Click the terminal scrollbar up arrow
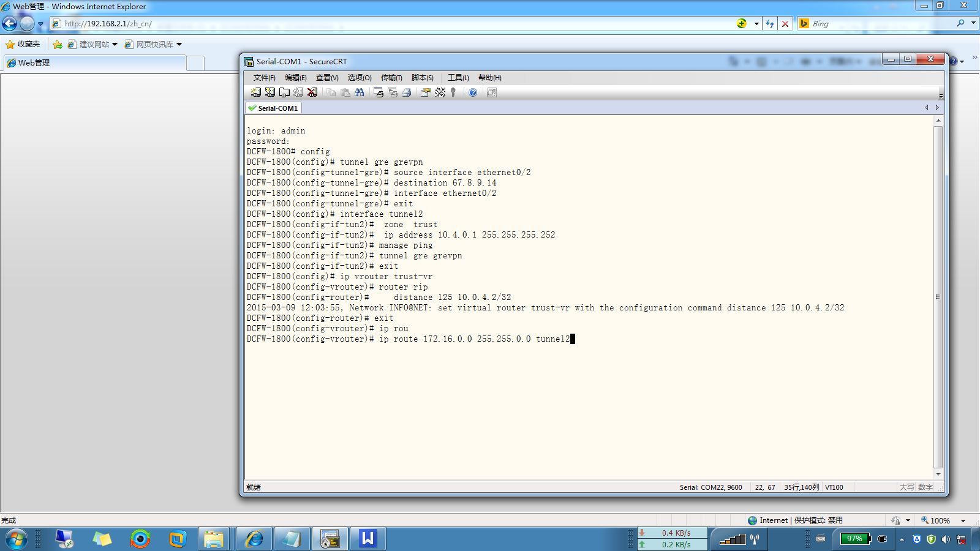The height and width of the screenshot is (551, 980). point(938,121)
